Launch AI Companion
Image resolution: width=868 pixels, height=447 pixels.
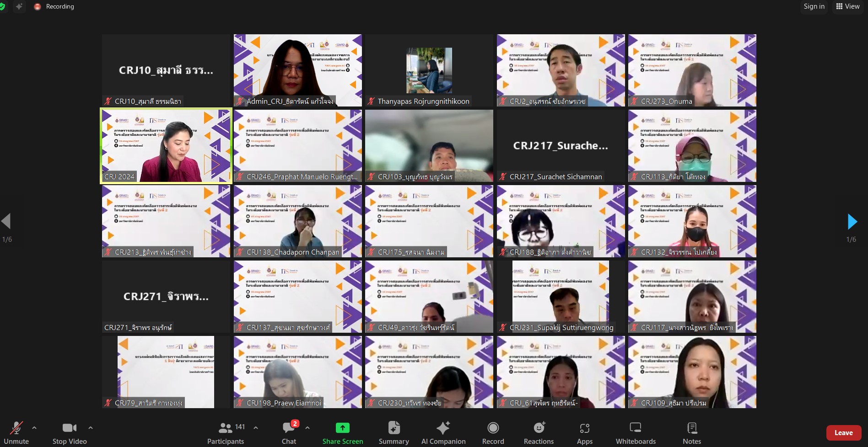443,428
